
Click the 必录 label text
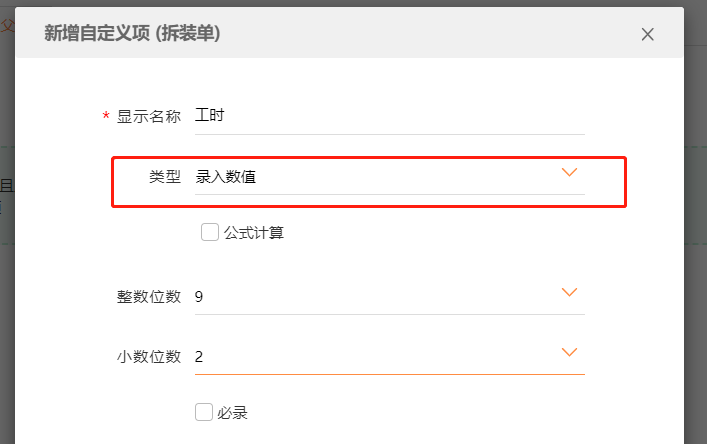point(232,412)
